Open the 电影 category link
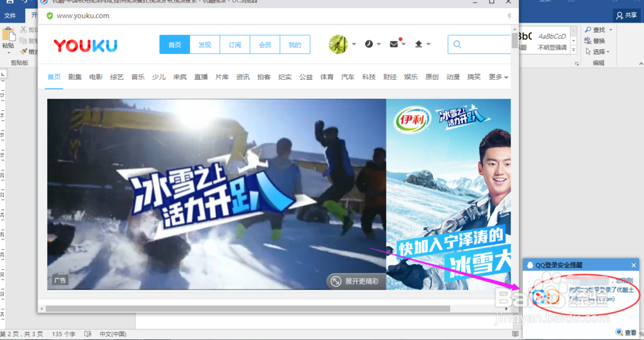644x340 pixels. [x=96, y=77]
